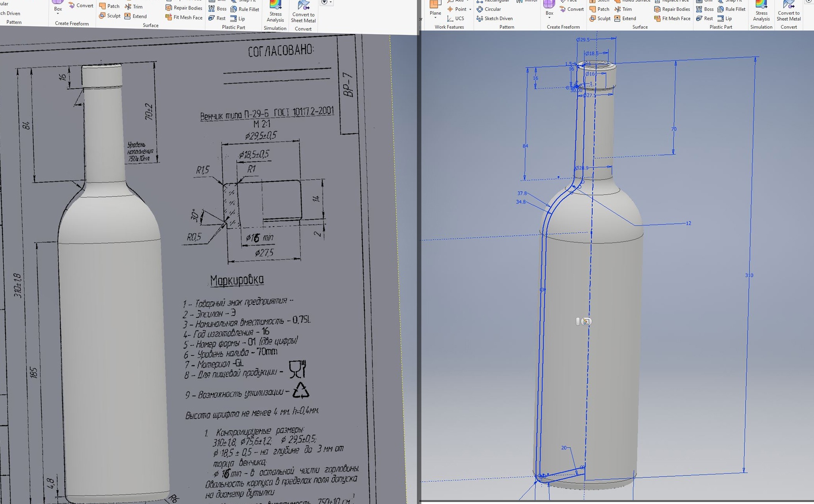
Task: Click the Extend tool in left window
Action: point(139,16)
